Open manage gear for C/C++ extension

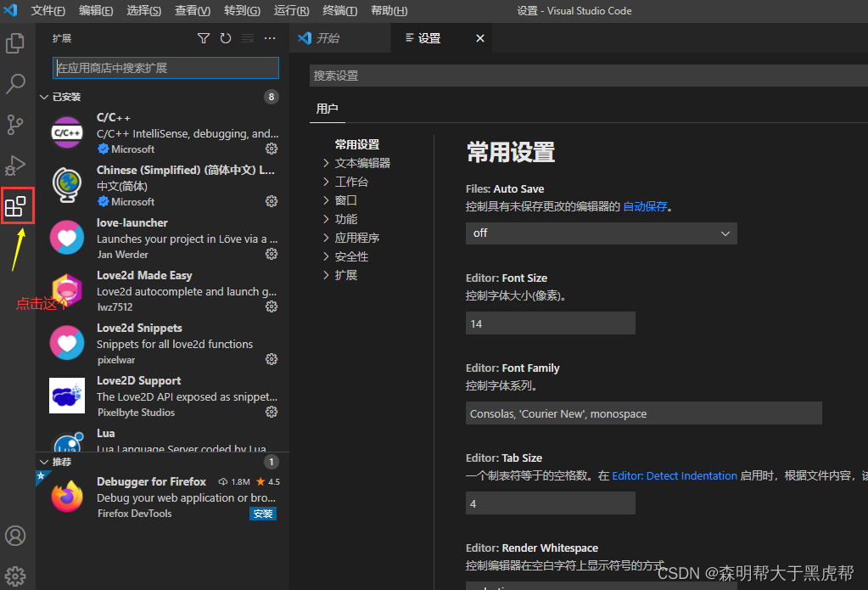pyautogui.click(x=272, y=149)
